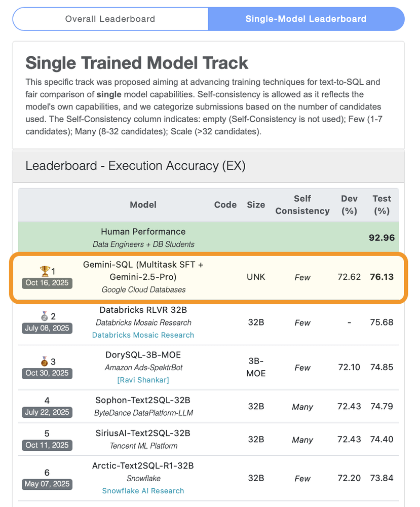The image size is (420, 507).
Task: Click the July 22, 2025 date badge
Action: point(47,412)
